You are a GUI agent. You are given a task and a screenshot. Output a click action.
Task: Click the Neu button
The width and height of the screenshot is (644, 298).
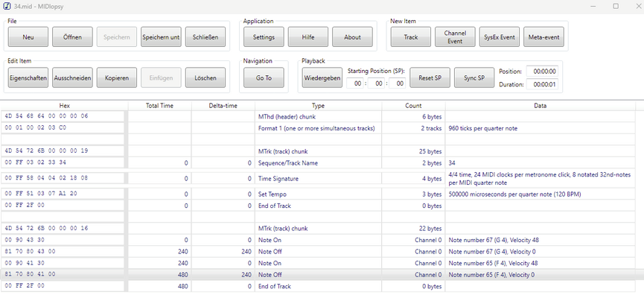click(28, 37)
